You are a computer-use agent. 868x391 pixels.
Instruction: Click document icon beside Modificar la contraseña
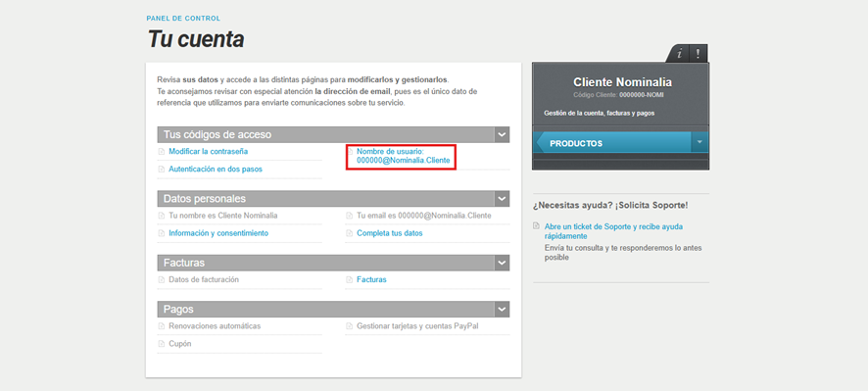point(161,151)
